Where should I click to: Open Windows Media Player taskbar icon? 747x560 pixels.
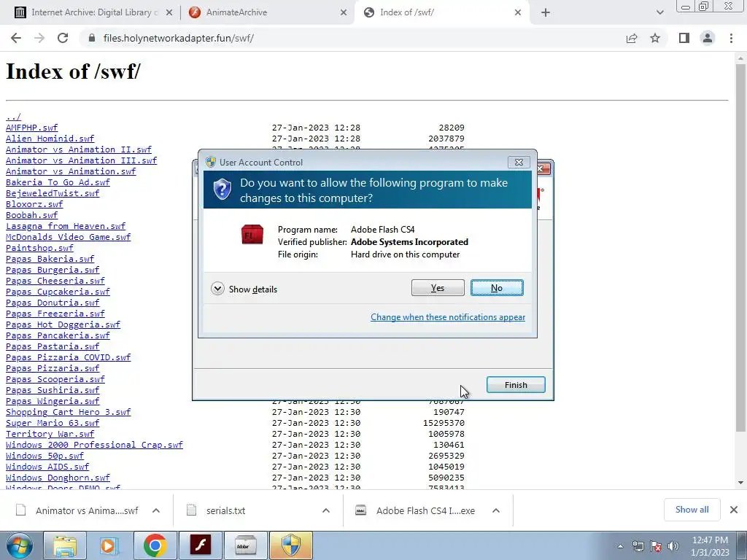click(109, 545)
